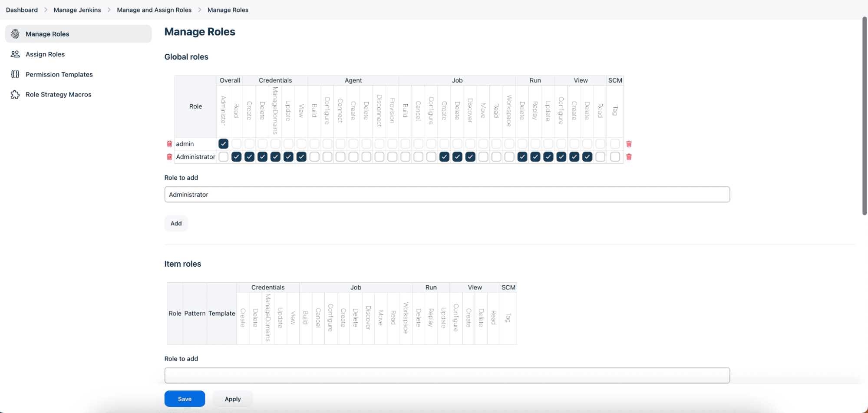Image resolution: width=868 pixels, height=413 pixels.
Task: Click 'Connect' column header
Action: click(x=340, y=110)
